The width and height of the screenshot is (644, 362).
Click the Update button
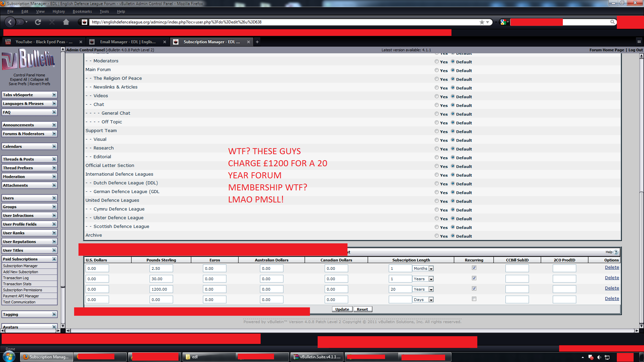(x=342, y=309)
